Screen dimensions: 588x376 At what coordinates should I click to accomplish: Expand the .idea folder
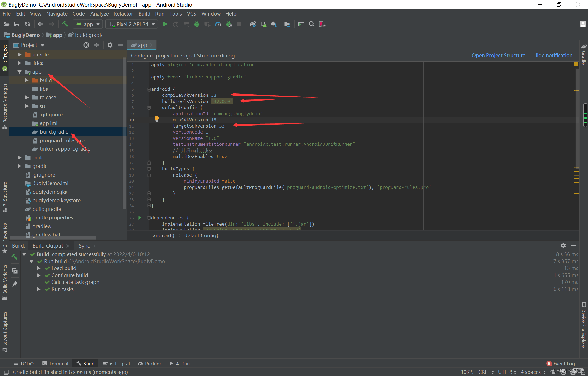click(20, 63)
